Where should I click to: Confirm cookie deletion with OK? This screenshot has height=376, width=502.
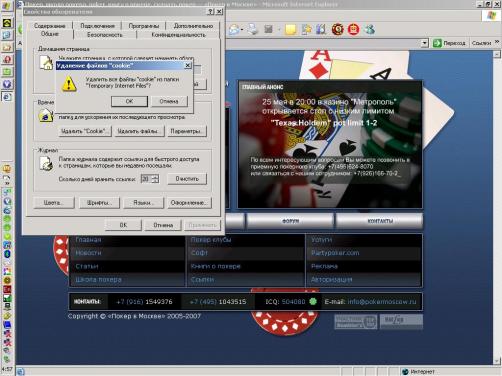(129, 101)
